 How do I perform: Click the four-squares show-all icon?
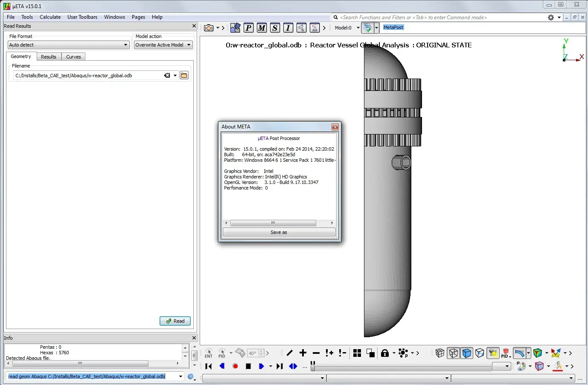point(357,353)
